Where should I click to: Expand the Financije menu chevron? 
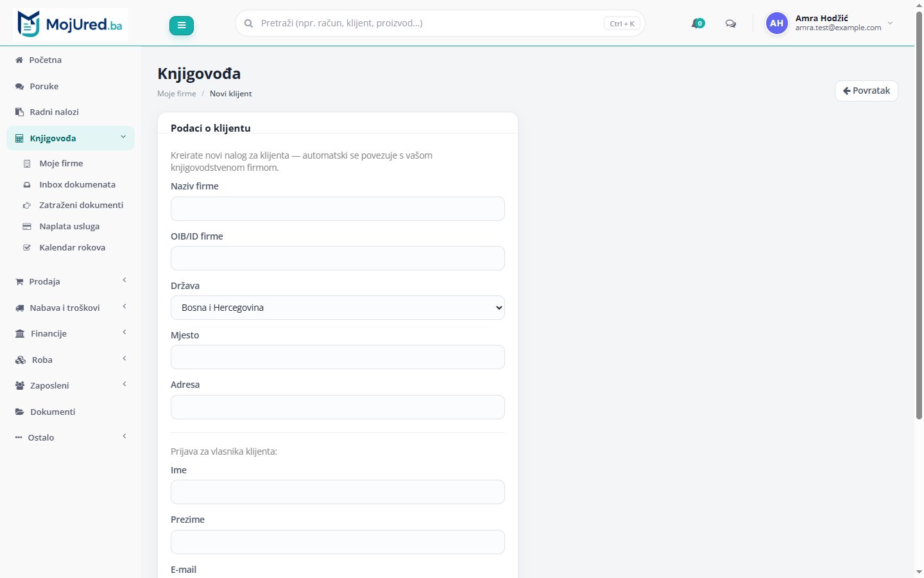[x=124, y=332]
